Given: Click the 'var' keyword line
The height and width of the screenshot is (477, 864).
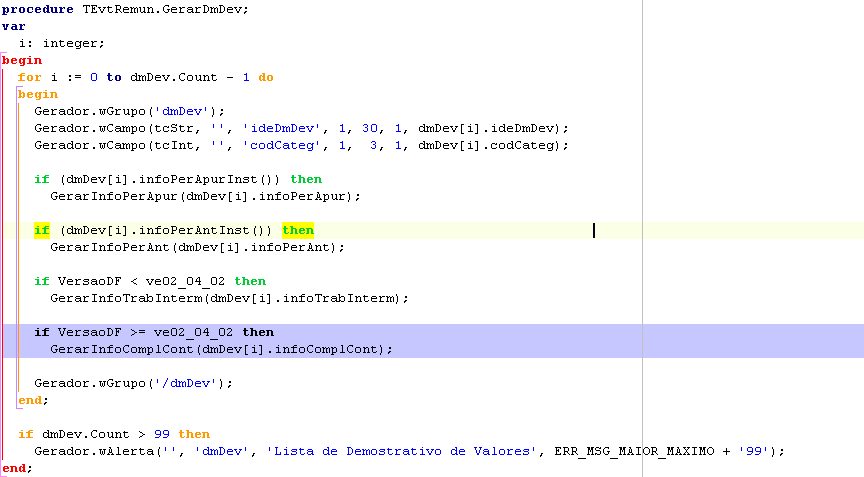Looking at the screenshot, I should (x=14, y=26).
